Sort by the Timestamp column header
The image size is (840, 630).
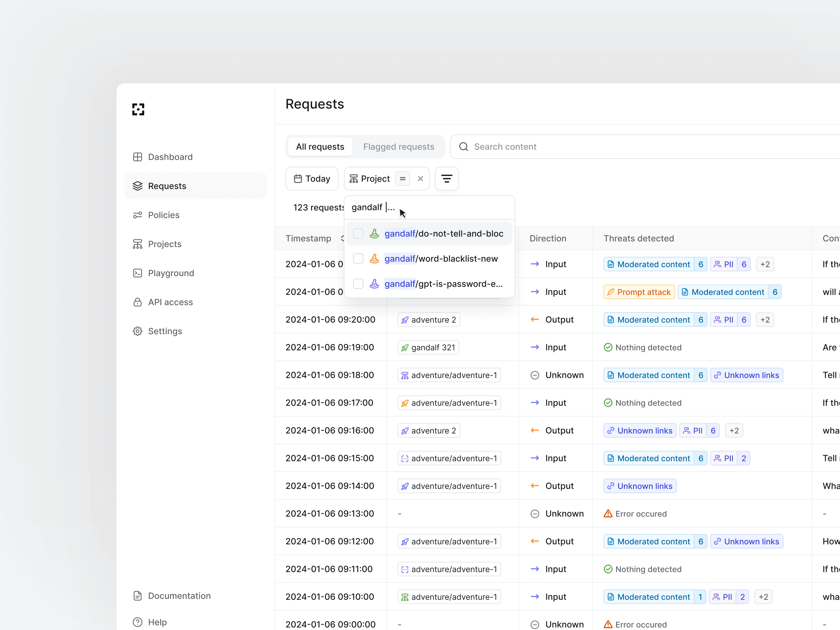(x=308, y=239)
